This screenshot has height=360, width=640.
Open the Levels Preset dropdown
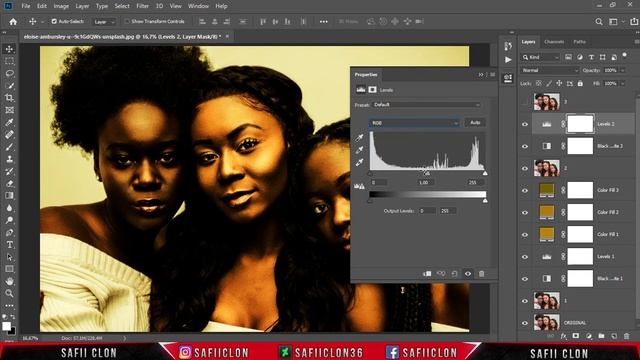tap(427, 105)
